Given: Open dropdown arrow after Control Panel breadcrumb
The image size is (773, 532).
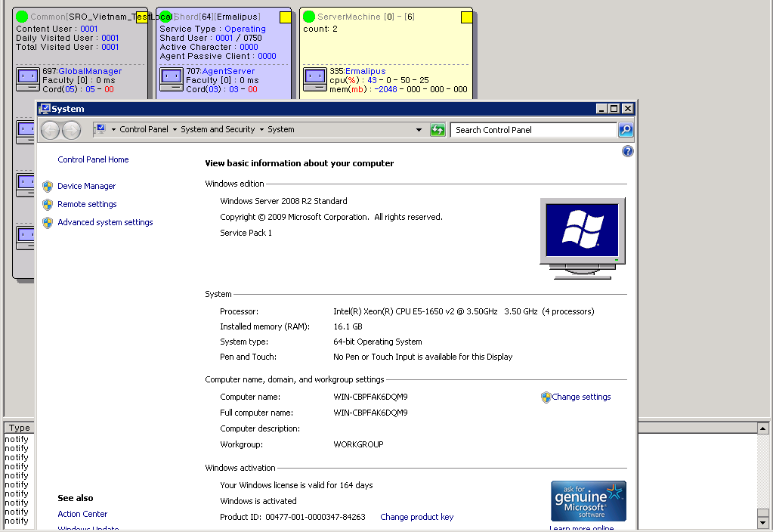Looking at the screenshot, I should [x=175, y=130].
